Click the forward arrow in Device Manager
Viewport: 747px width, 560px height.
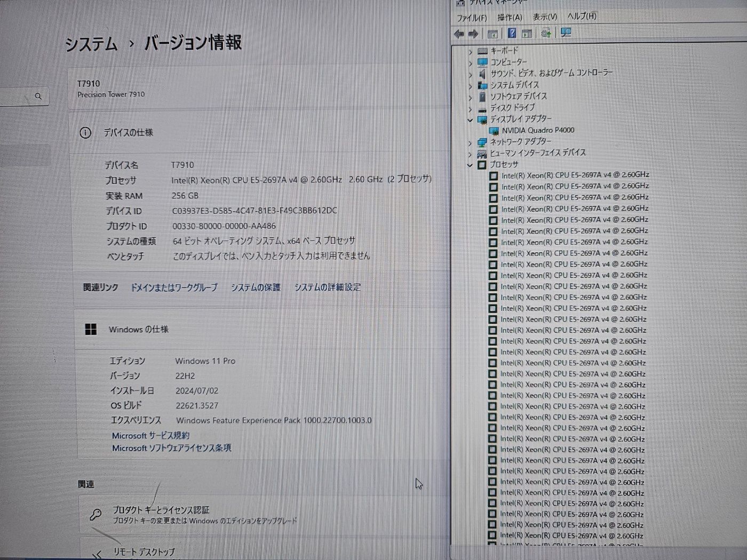coord(473,34)
